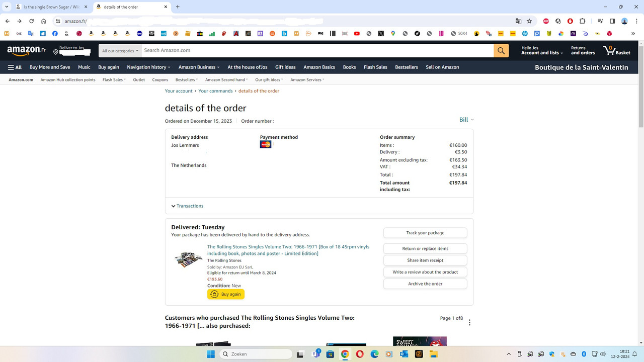The height and width of the screenshot is (362, 644).
Task: Click the Windows Start button
Action: tap(211, 354)
